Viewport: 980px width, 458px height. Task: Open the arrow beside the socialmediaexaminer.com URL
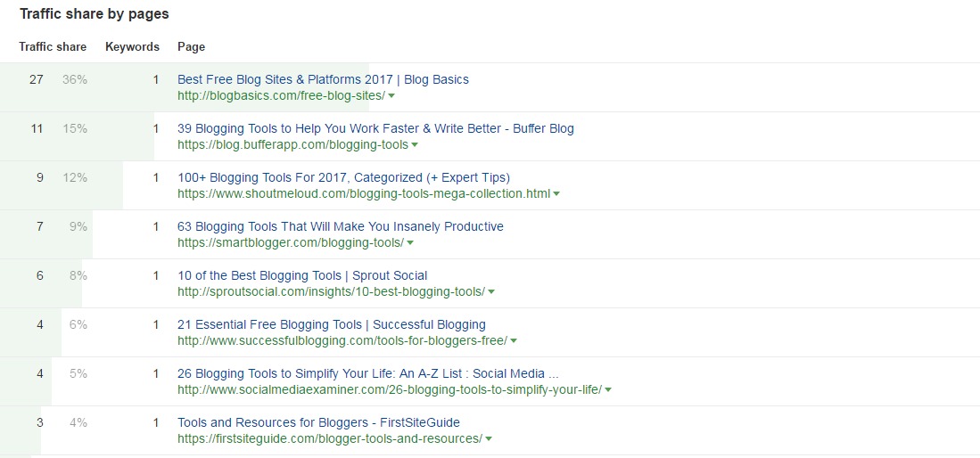pos(608,390)
